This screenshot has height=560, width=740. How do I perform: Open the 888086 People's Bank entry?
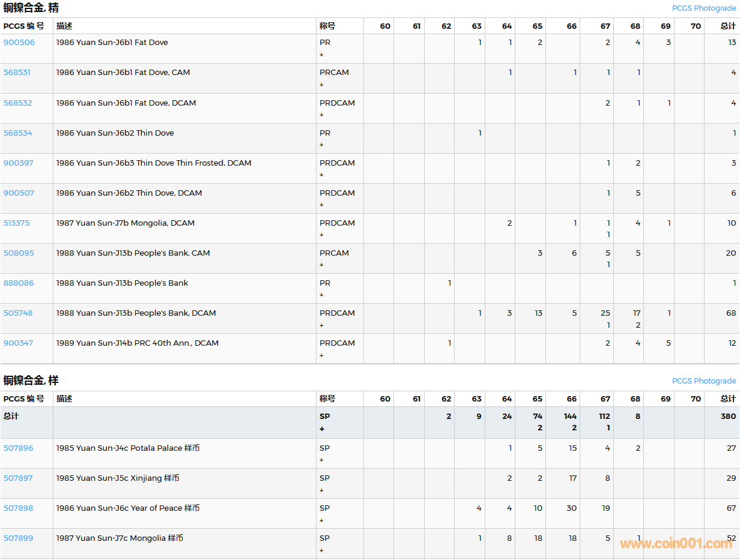coord(19,283)
